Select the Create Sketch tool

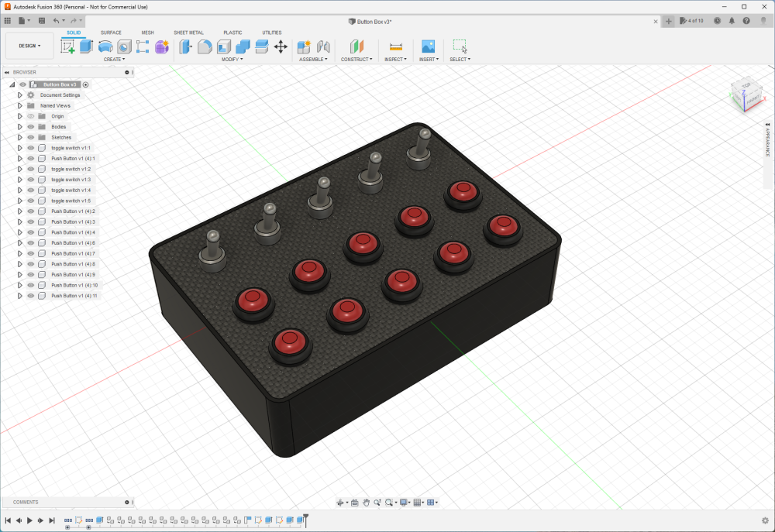(67, 46)
